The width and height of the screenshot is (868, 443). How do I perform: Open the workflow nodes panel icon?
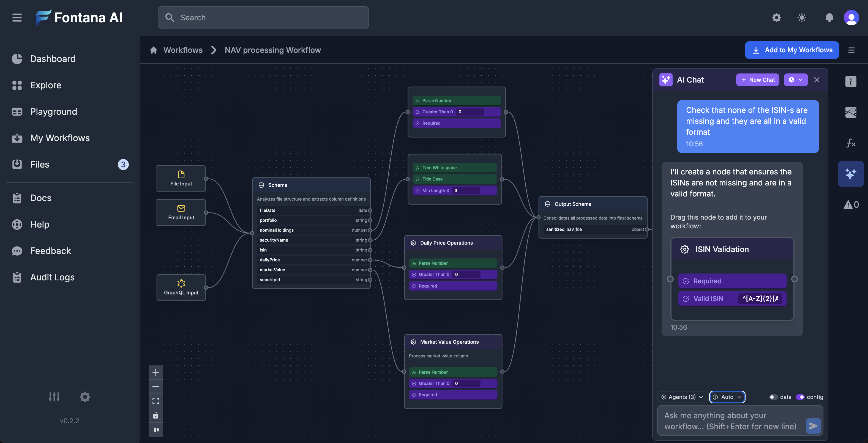[x=850, y=112]
